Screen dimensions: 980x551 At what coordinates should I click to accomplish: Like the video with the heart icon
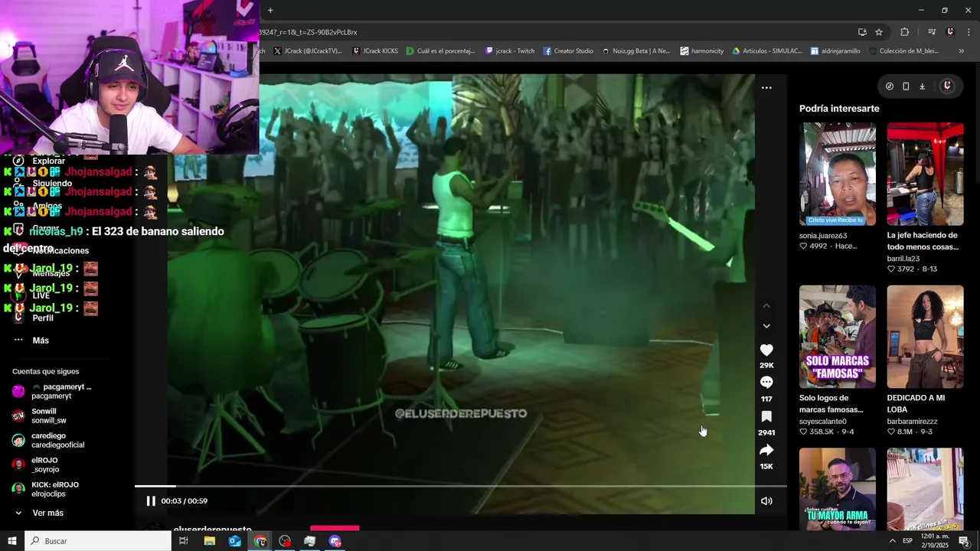coord(766,350)
